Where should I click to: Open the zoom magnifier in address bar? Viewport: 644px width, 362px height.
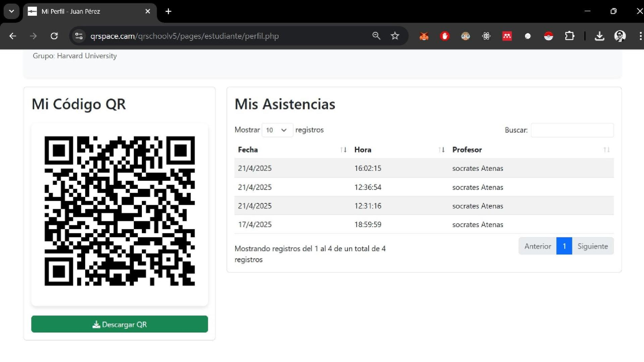click(x=376, y=36)
